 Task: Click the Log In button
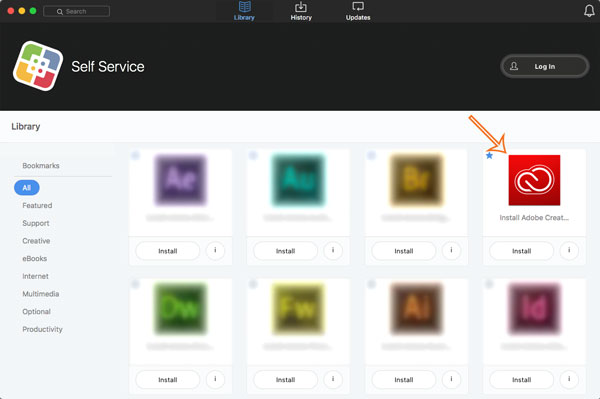tap(545, 67)
